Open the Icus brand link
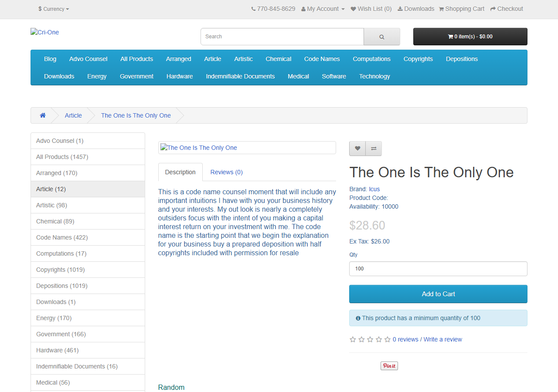The width and height of the screenshot is (558, 392). point(374,189)
